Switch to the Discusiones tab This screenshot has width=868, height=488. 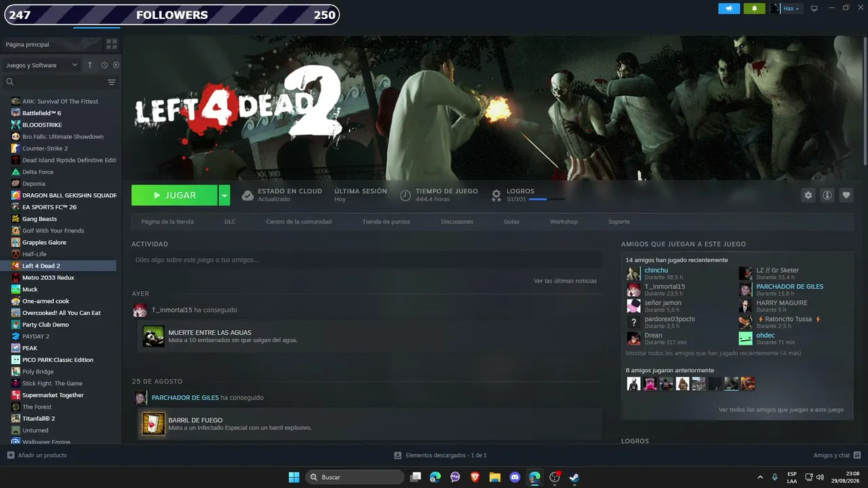point(457,222)
